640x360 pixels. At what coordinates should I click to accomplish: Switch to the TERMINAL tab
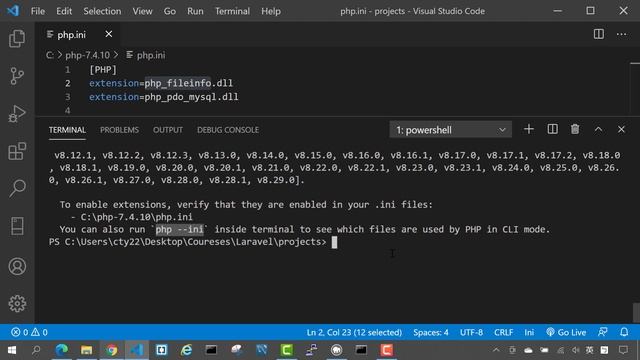coord(67,130)
